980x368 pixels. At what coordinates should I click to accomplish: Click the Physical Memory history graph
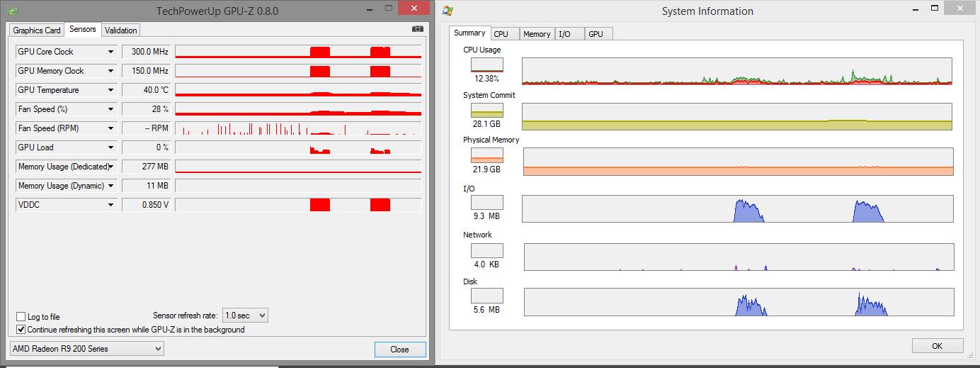738,162
